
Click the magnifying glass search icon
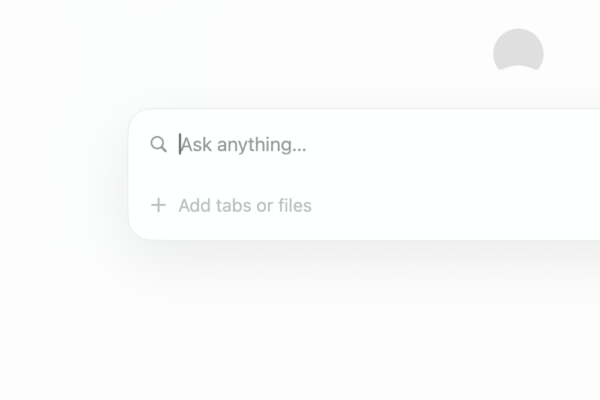(158, 144)
